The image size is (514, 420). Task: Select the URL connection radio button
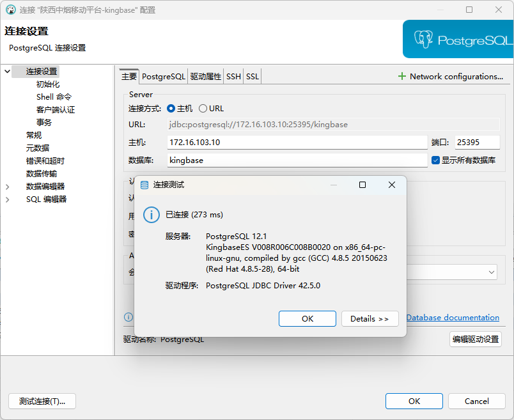pyautogui.click(x=203, y=109)
